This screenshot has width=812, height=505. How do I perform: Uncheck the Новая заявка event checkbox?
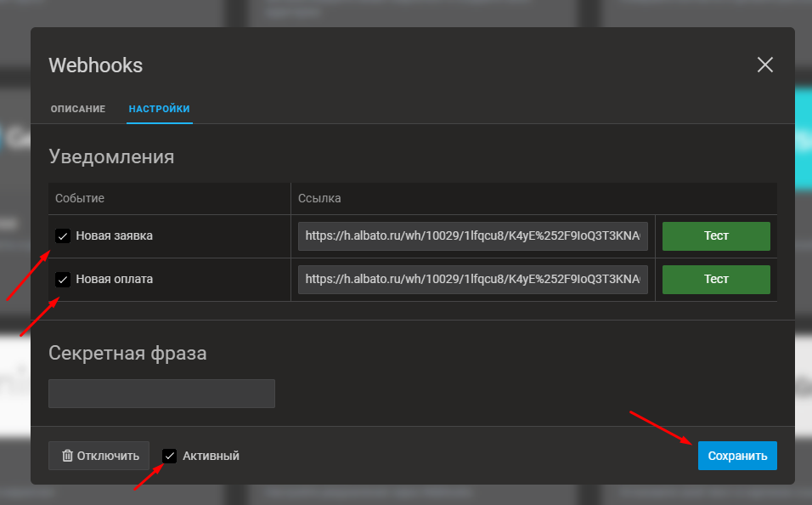63,236
